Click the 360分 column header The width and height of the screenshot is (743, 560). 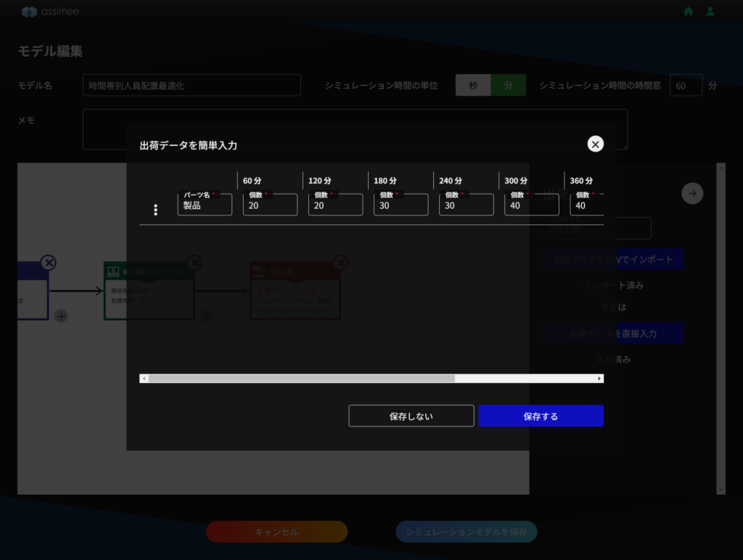pyautogui.click(x=581, y=181)
